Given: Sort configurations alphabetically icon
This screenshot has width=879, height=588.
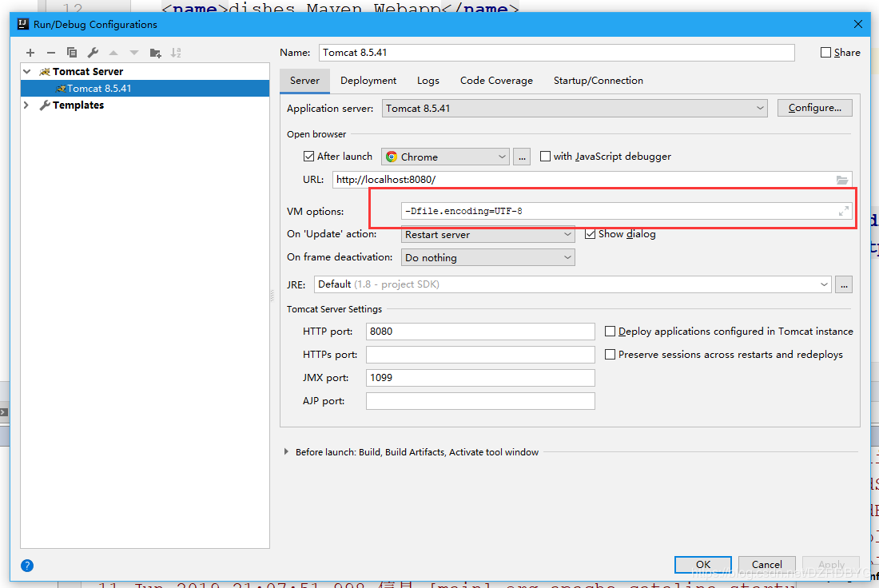Looking at the screenshot, I should (176, 53).
